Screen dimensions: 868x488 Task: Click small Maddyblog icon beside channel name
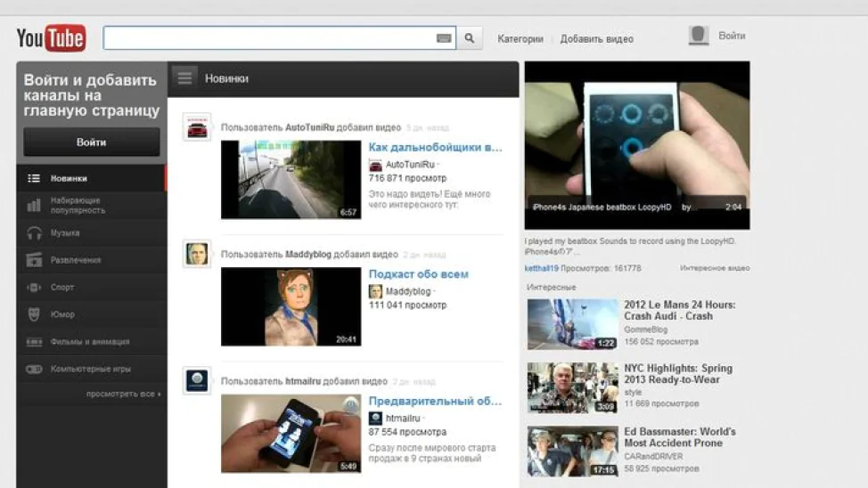pos(375,291)
